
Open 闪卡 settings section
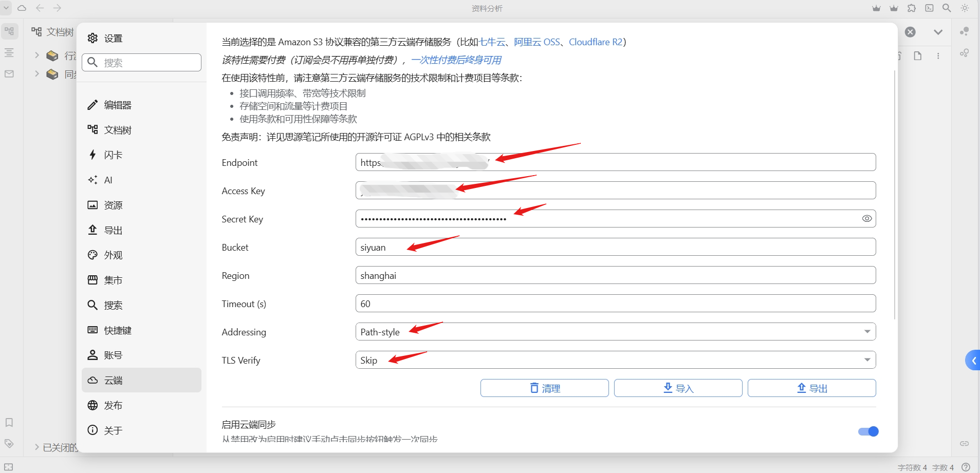(141, 155)
